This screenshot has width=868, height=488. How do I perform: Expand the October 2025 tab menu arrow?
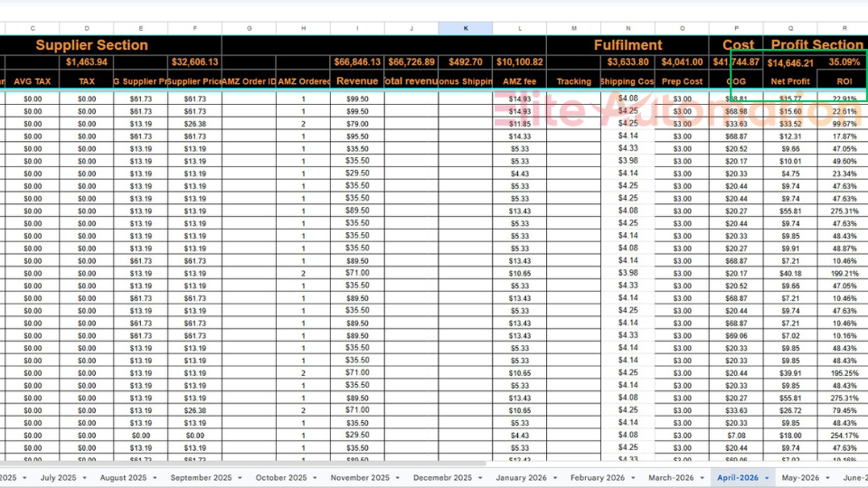[315, 478]
